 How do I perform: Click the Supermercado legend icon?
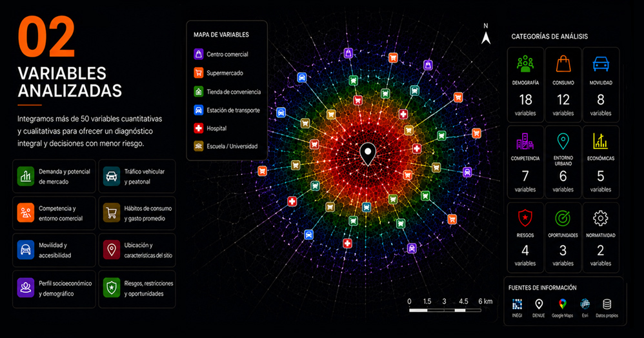[x=199, y=73]
